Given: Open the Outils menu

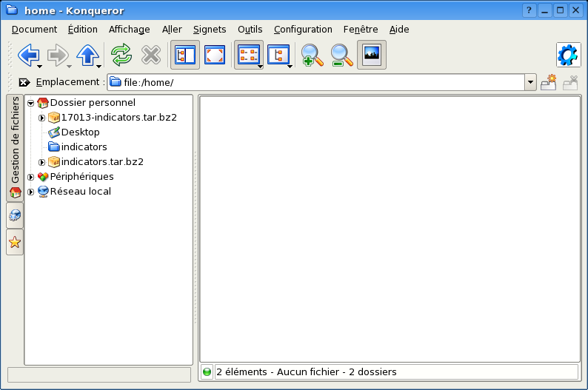Looking at the screenshot, I should click(x=250, y=29).
